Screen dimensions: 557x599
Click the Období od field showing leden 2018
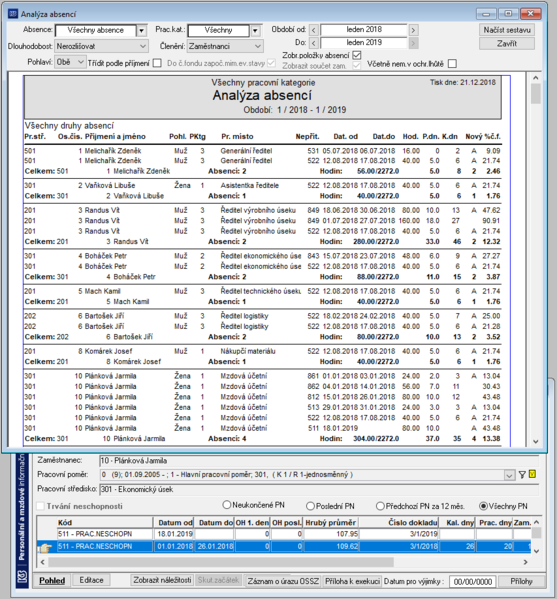click(x=364, y=29)
